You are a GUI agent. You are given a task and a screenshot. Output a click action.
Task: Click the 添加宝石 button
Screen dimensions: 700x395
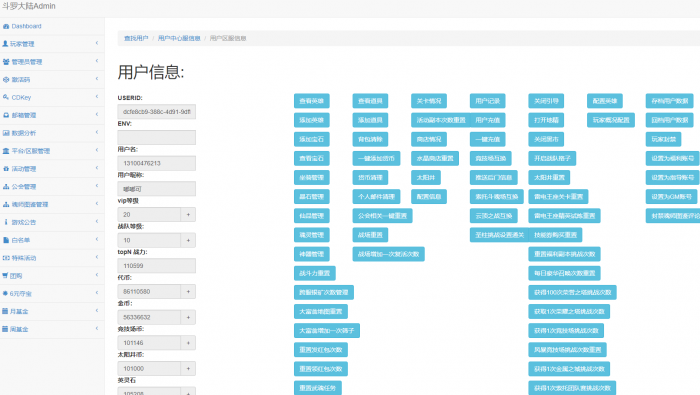(312, 139)
